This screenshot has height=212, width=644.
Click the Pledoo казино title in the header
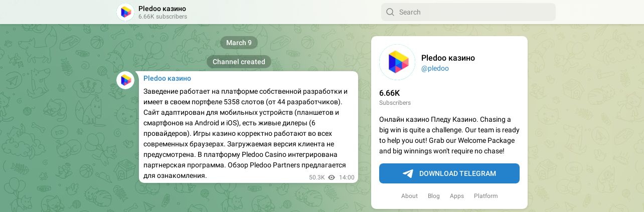point(162,9)
